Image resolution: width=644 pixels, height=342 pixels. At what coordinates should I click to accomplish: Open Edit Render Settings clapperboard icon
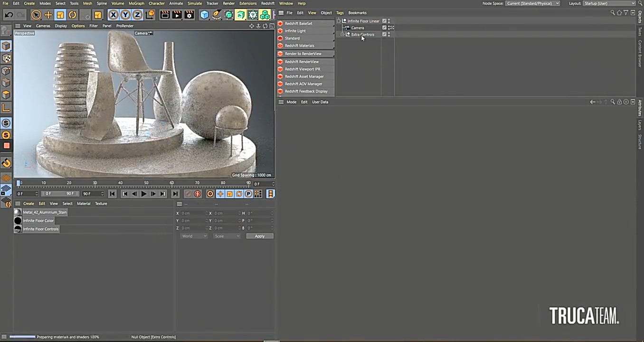189,15
